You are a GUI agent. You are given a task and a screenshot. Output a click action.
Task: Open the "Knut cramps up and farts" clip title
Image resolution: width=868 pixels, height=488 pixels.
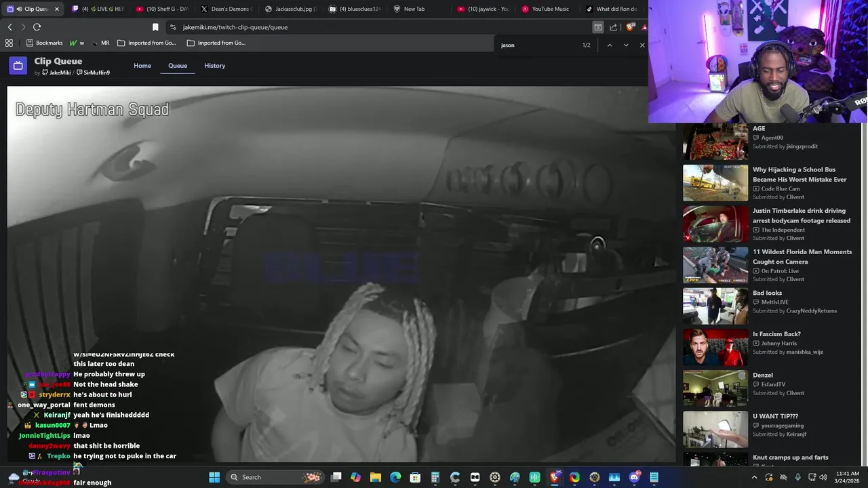[x=790, y=457]
